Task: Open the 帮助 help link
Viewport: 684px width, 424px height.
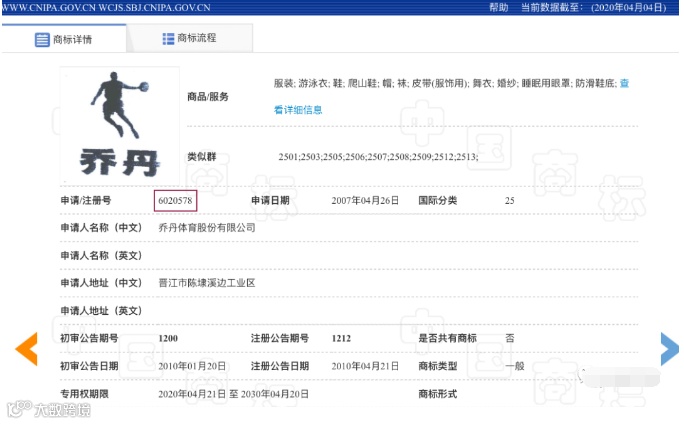Action: pyautogui.click(x=498, y=7)
